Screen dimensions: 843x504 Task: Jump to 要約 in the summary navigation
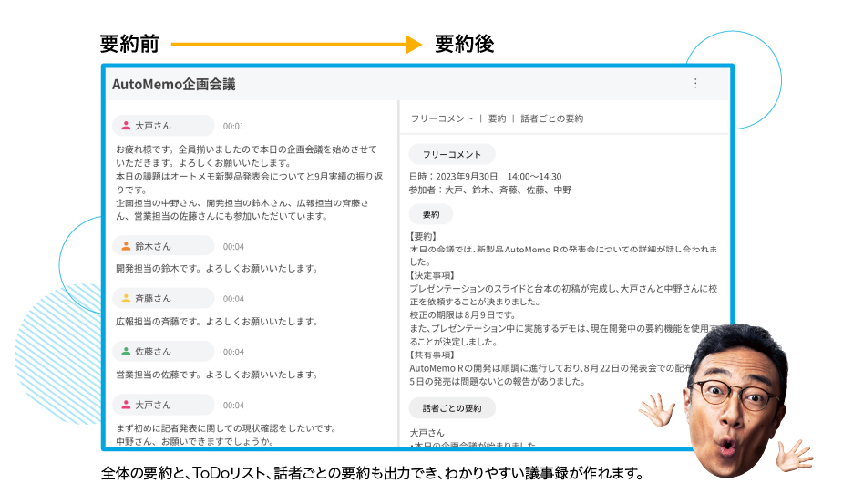(x=497, y=118)
